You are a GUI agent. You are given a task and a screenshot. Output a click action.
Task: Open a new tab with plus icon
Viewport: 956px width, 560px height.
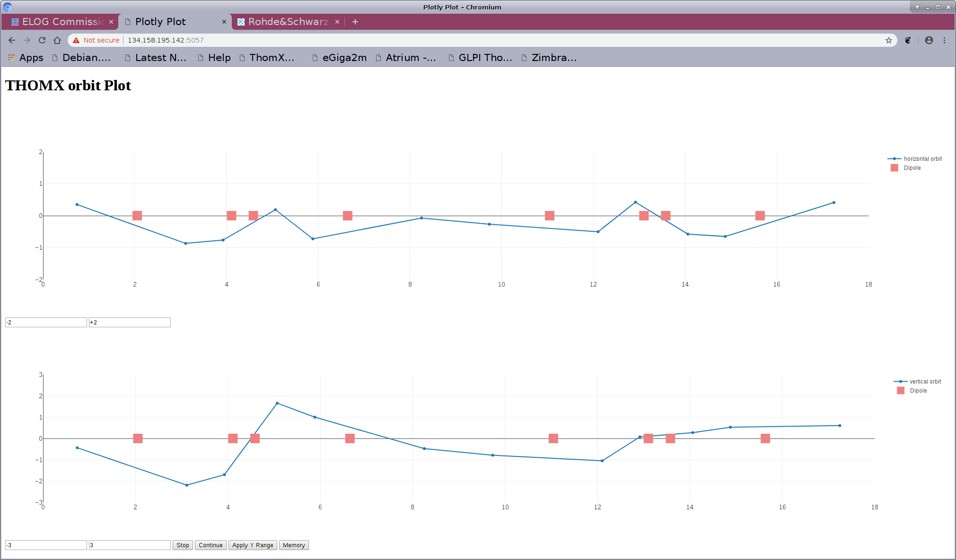(x=355, y=22)
